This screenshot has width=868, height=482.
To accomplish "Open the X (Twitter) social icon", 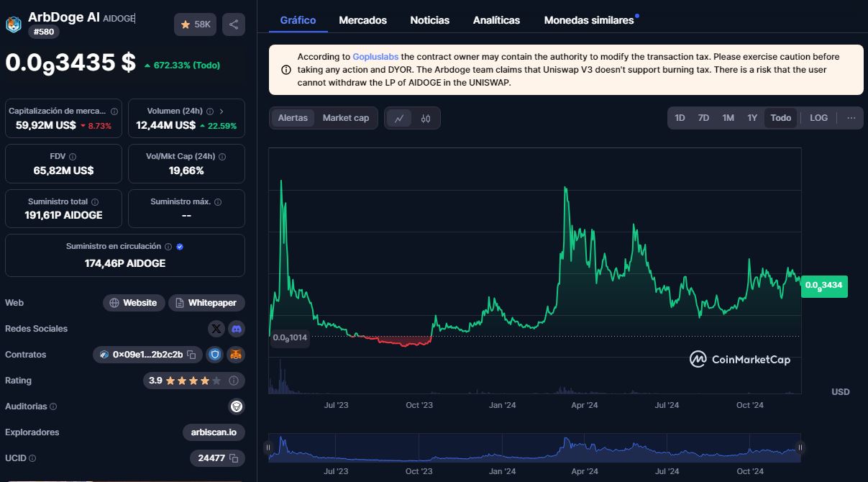I will 216,329.
